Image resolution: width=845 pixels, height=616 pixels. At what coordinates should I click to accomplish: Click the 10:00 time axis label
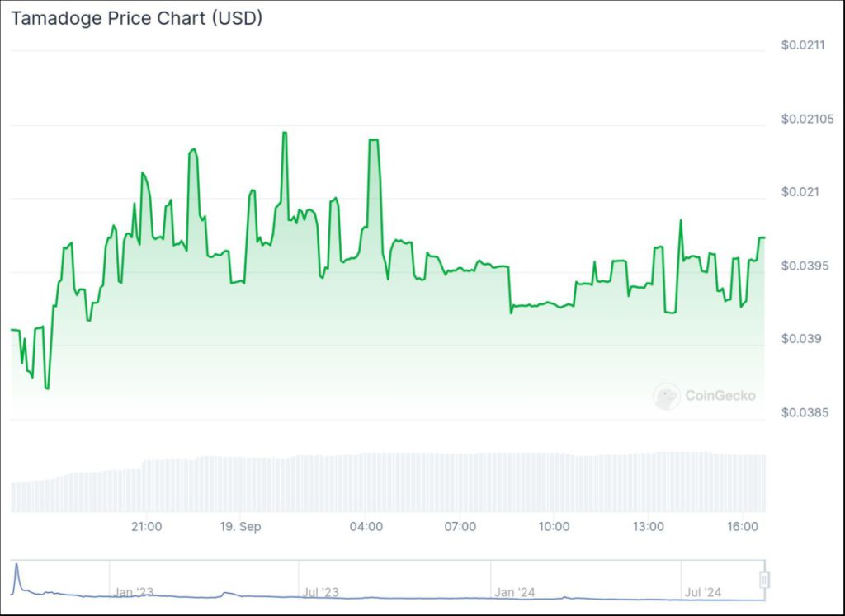(x=554, y=527)
